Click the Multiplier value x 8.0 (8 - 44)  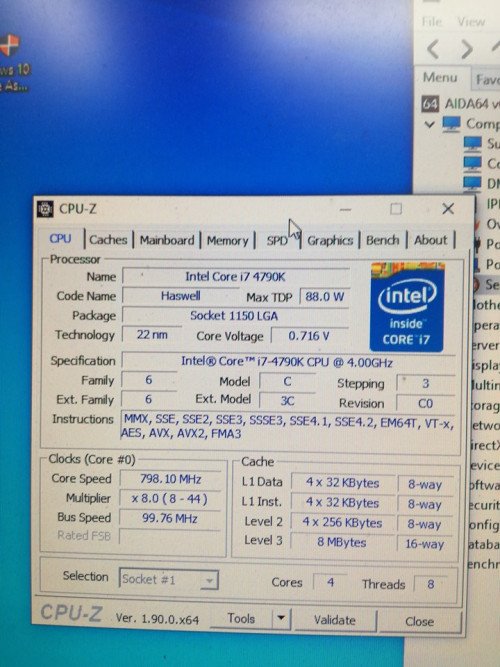(170, 498)
